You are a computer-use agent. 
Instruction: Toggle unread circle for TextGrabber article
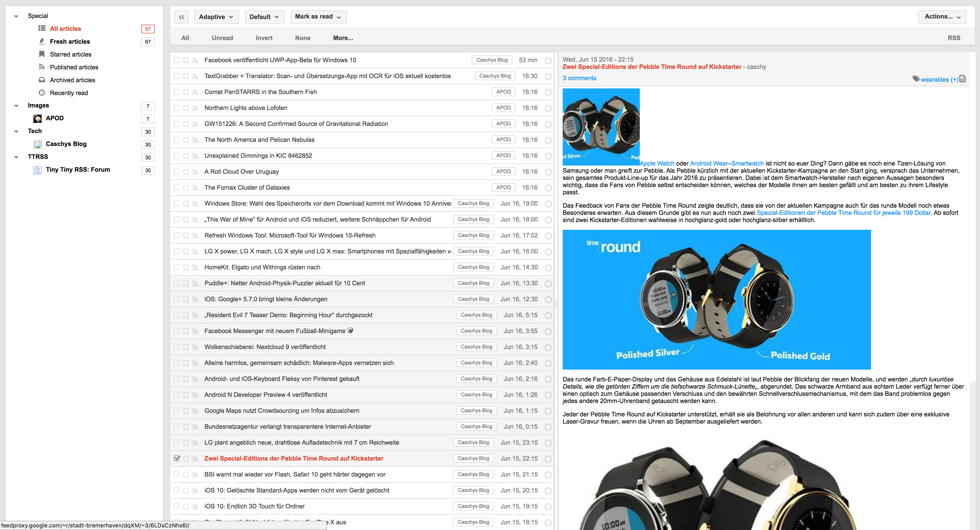tap(548, 77)
